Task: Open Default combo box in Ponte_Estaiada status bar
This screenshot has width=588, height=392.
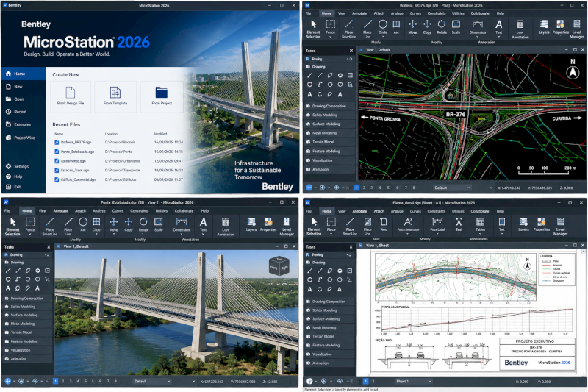Action: click(152, 382)
